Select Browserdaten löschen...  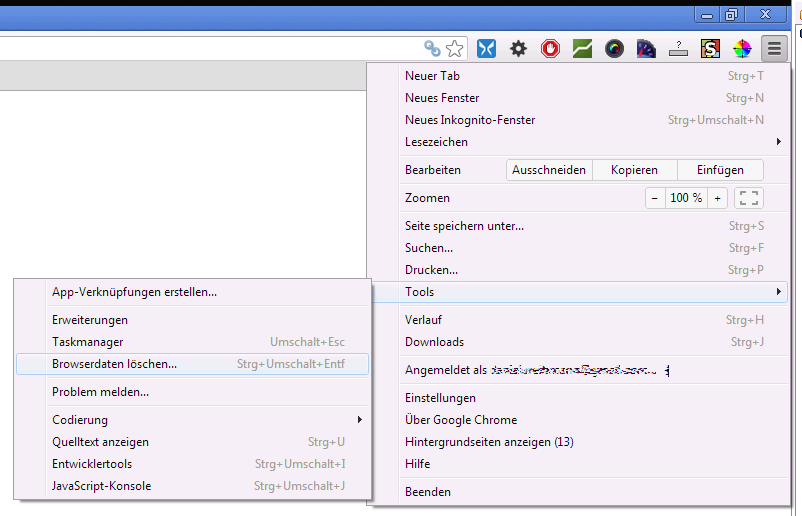coord(192,364)
